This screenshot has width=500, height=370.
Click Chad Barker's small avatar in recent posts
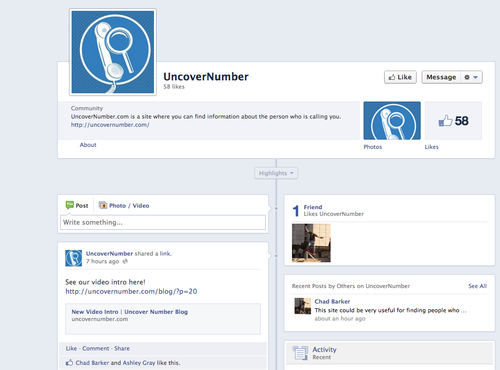coord(303,306)
